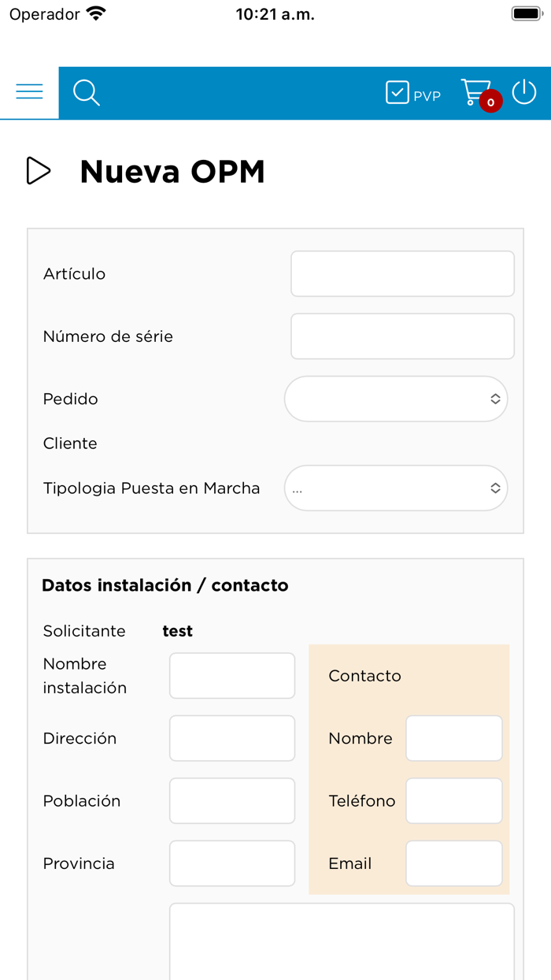Expand the Pedido dropdown

(396, 399)
